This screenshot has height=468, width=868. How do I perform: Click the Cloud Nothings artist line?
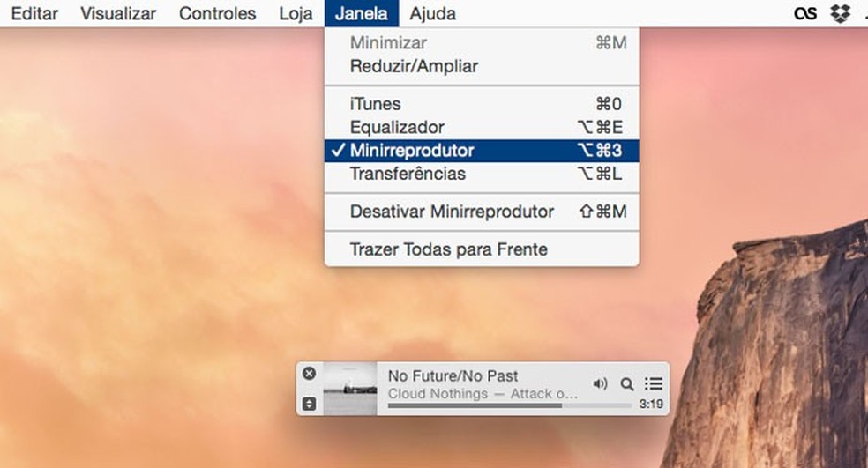tap(483, 394)
